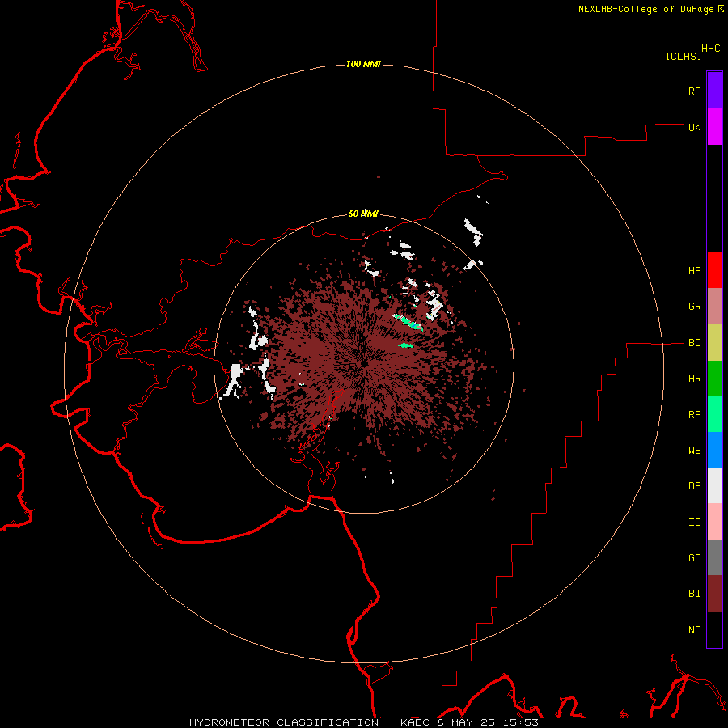Click the RA light-green legend swatch

714,414
